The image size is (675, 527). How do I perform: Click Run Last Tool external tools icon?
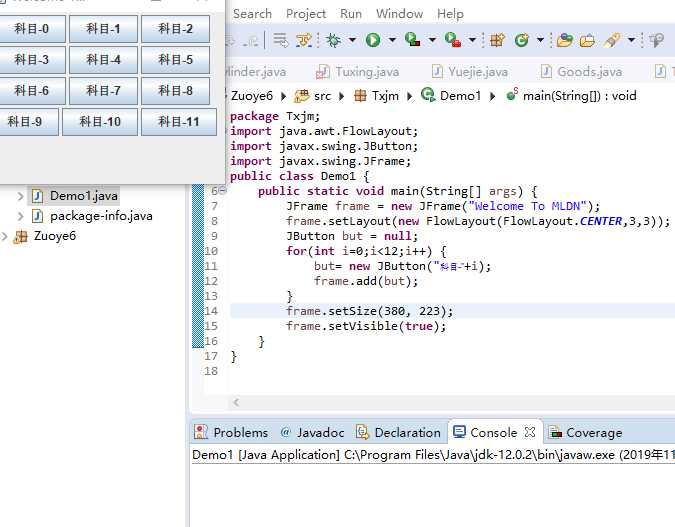(452, 40)
